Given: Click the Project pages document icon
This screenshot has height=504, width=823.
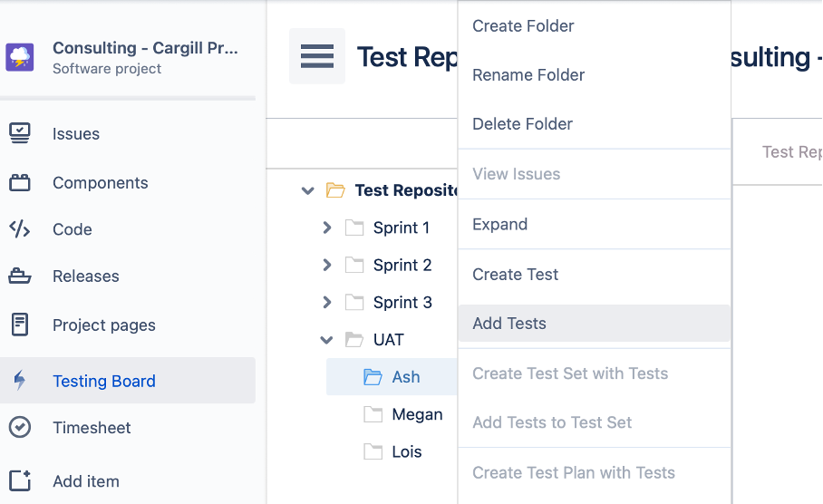Looking at the screenshot, I should click(x=20, y=325).
